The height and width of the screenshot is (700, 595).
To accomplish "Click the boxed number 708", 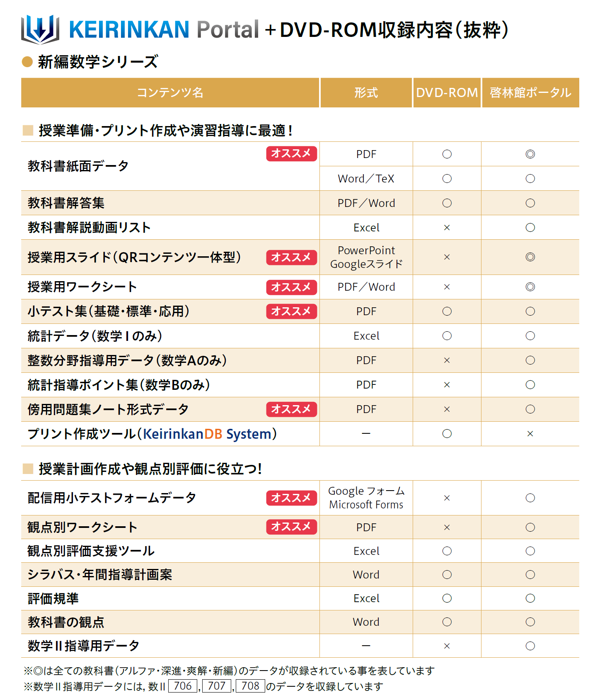I will [250, 686].
